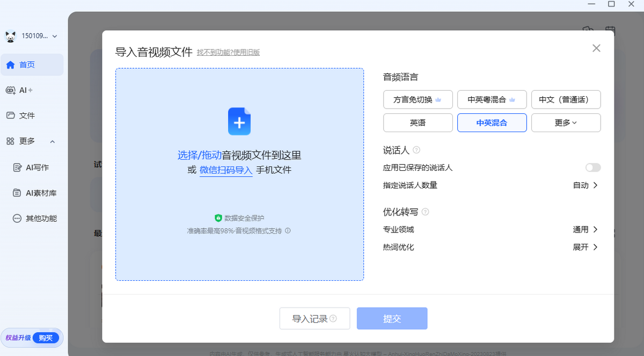This screenshot has height=356, width=644.
Task: Open the AI+ feature from the sidebar icon
Action: tap(12, 90)
